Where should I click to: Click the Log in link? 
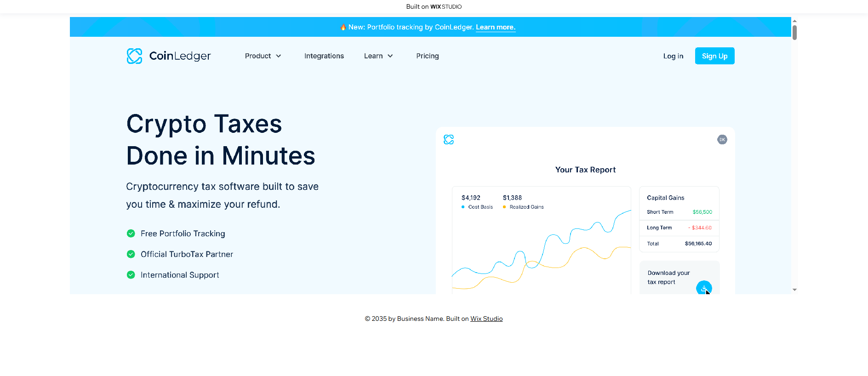pyautogui.click(x=673, y=56)
